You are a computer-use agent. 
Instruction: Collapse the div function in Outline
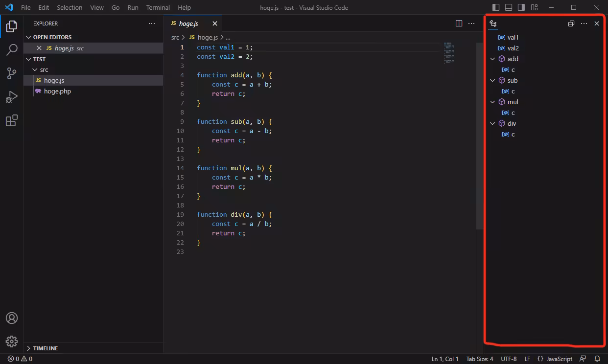(x=493, y=123)
